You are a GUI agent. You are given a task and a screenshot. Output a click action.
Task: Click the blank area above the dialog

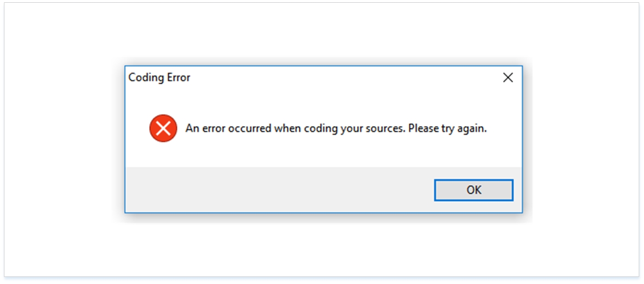point(322,30)
